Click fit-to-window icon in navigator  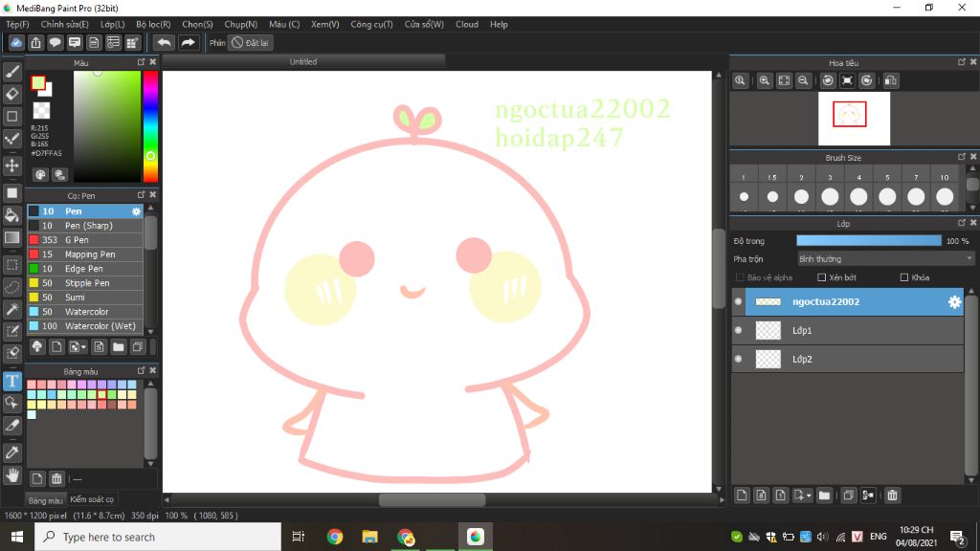tap(784, 80)
